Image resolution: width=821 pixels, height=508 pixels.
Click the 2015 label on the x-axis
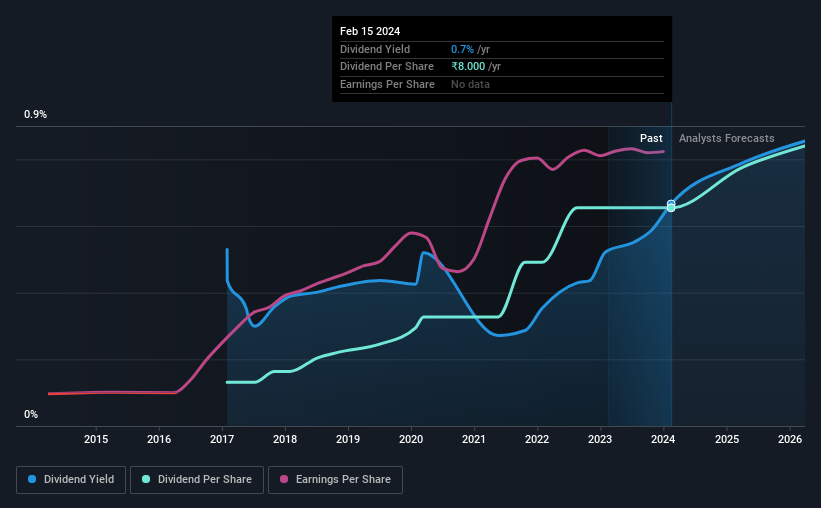tap(96, 439)
